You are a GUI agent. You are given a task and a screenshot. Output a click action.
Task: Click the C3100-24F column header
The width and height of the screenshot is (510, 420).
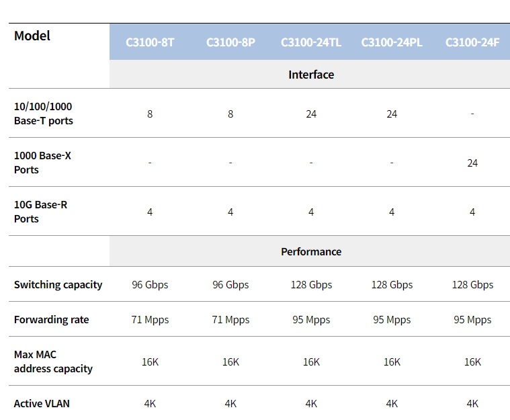click(x=472, y=42)
